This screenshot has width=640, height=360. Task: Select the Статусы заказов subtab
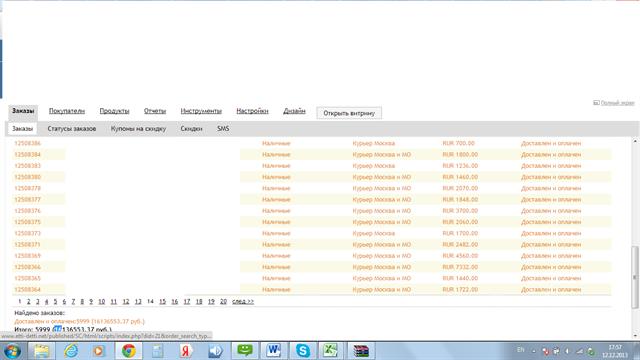click(71, 129)
